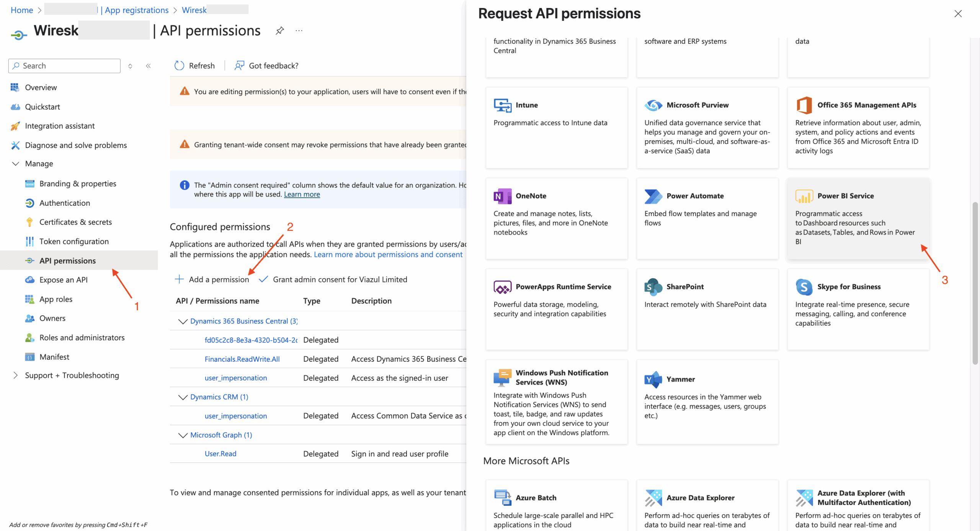Click the SharePoint API icon

653,287
